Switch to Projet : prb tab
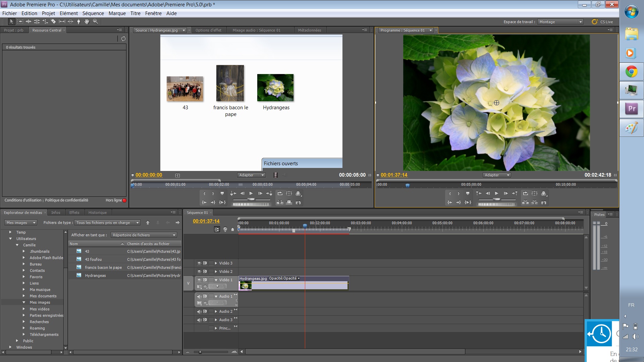 14,30
